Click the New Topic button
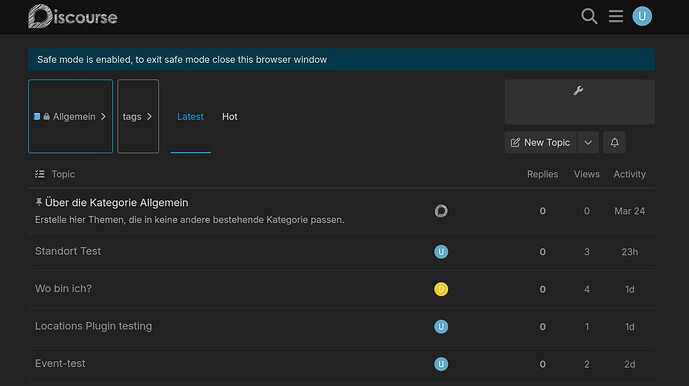Viewport: 689px width, 386px height. 540,142
